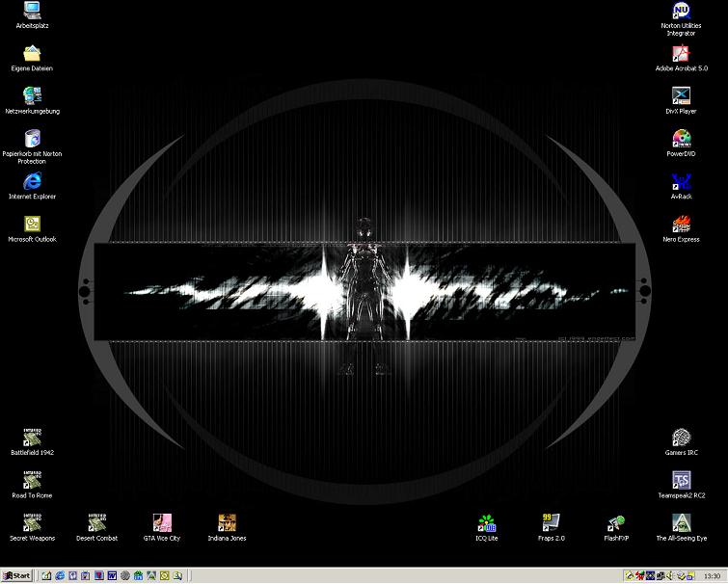Screen dimensions: 728x584
Task: Select the Fraps 2.0 shortcut
Action: tap(551, 522)
